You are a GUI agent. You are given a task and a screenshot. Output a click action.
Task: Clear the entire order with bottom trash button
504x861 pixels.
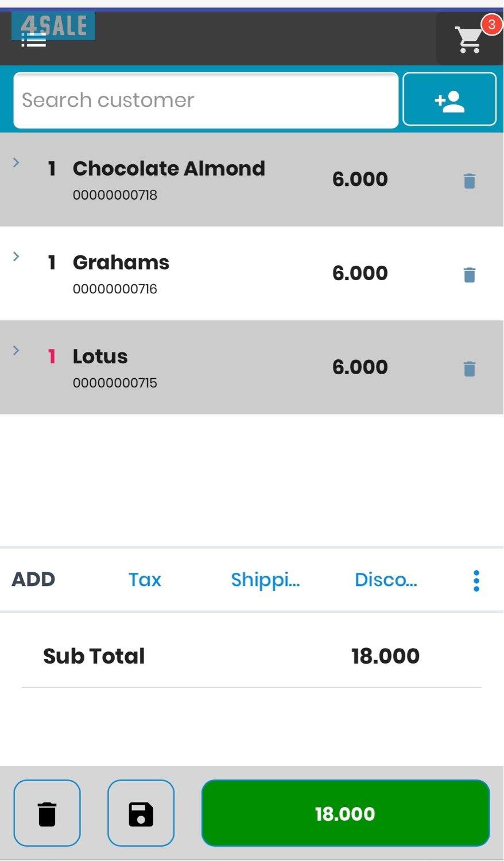pos(47,813)
